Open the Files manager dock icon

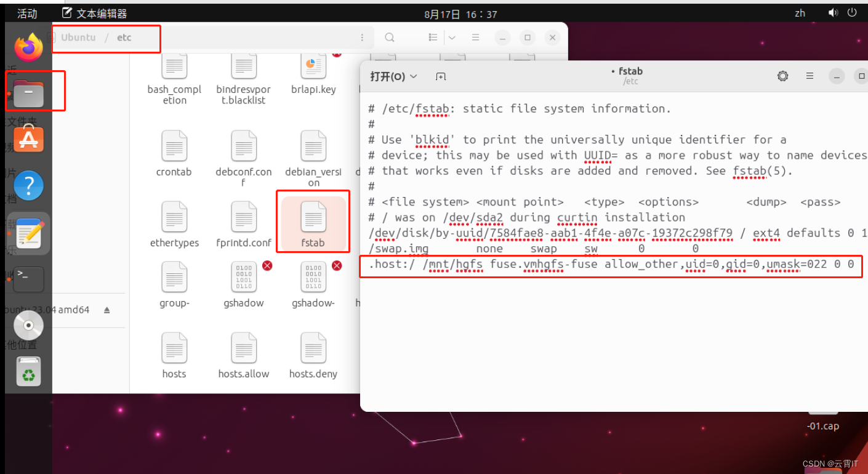28,93
